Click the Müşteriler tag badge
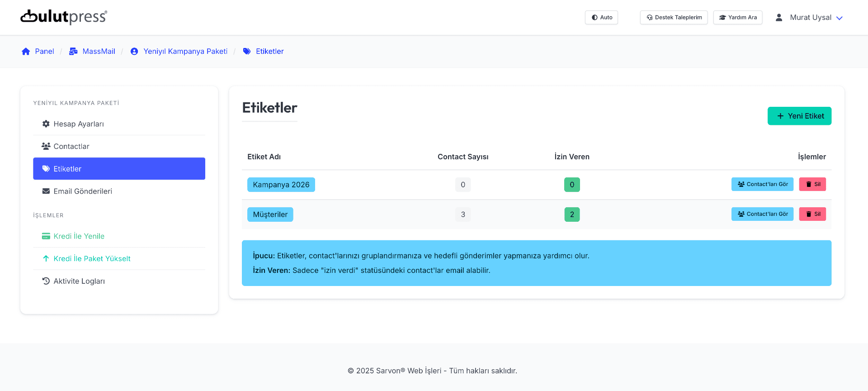This screenshot has height=391, width=868. click(270, 215)
